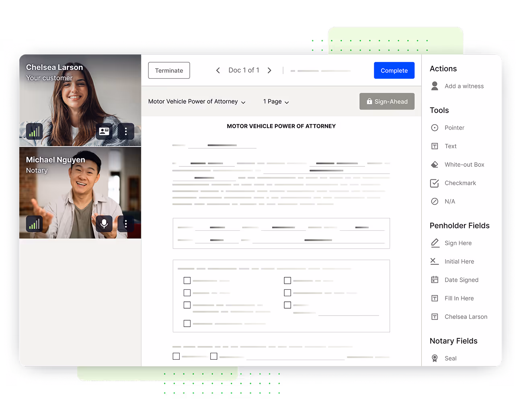The image size is (521, 420).
Task: Expand the 1 Page dropdown
Action: [276, 102]
